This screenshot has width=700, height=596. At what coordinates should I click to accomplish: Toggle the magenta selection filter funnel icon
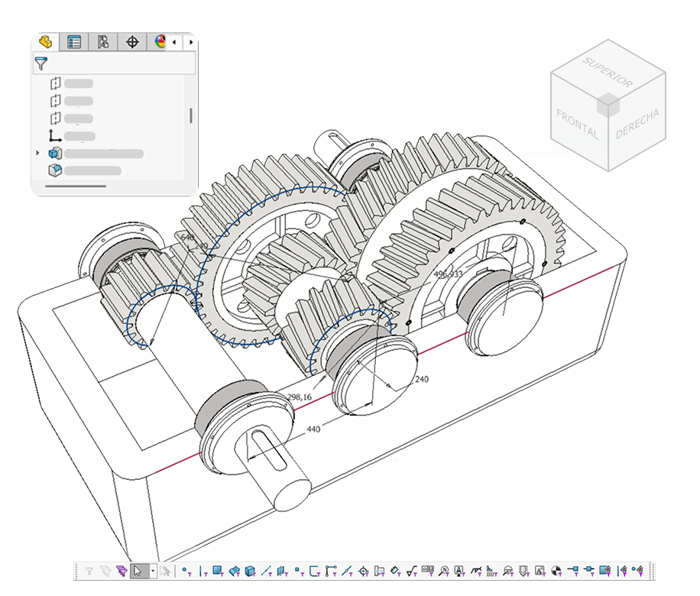(x=120, y=570)
